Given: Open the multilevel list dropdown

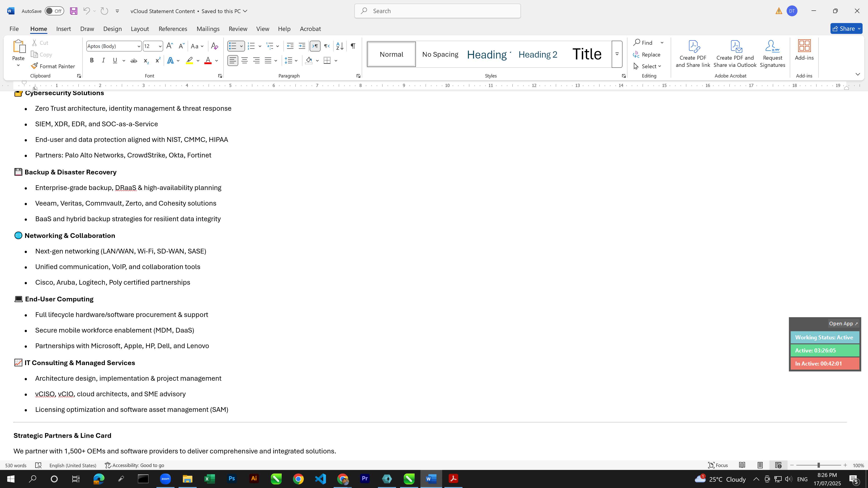Looking at the screenshot, I should click(x=277, y=46).
